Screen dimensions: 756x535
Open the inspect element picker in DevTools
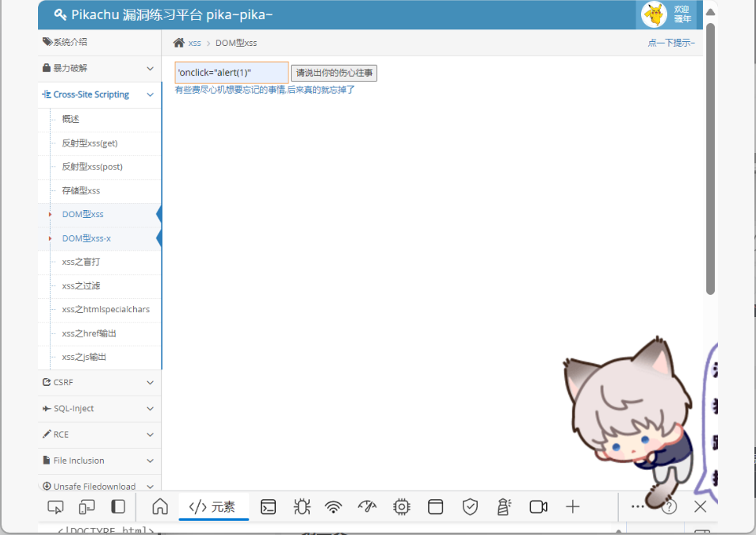55,507
